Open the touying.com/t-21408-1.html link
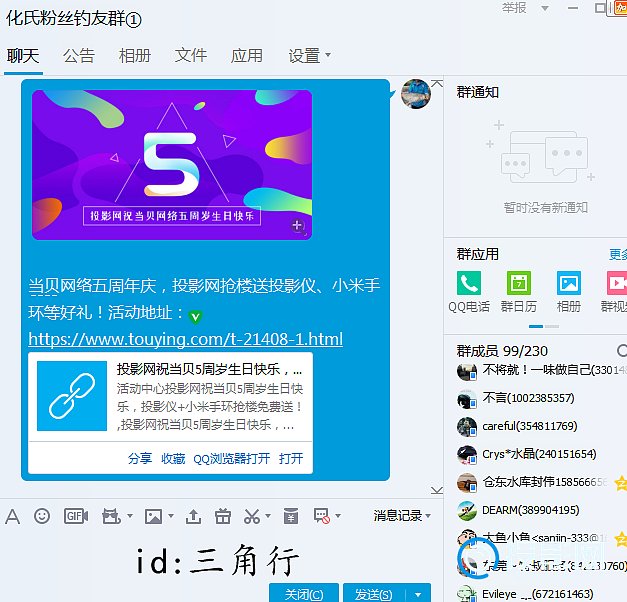Image resolution: width=627 pixels, height=602 pixels. coord(186,339)
